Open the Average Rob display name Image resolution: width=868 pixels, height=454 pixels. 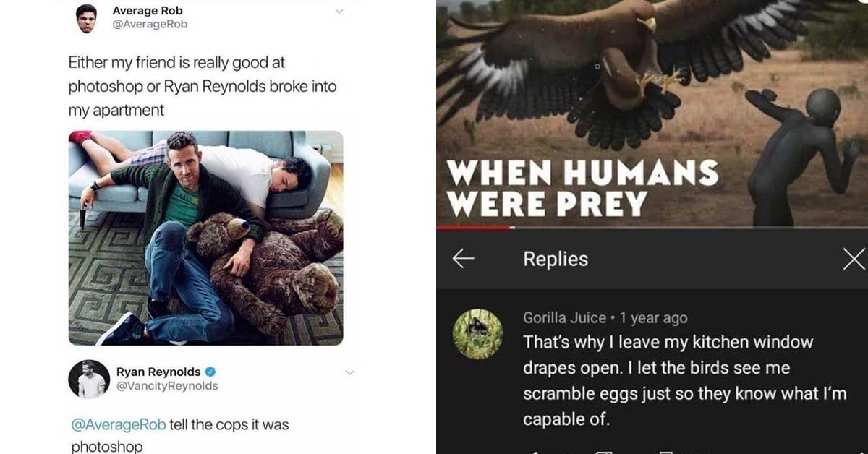click(148, 11)
